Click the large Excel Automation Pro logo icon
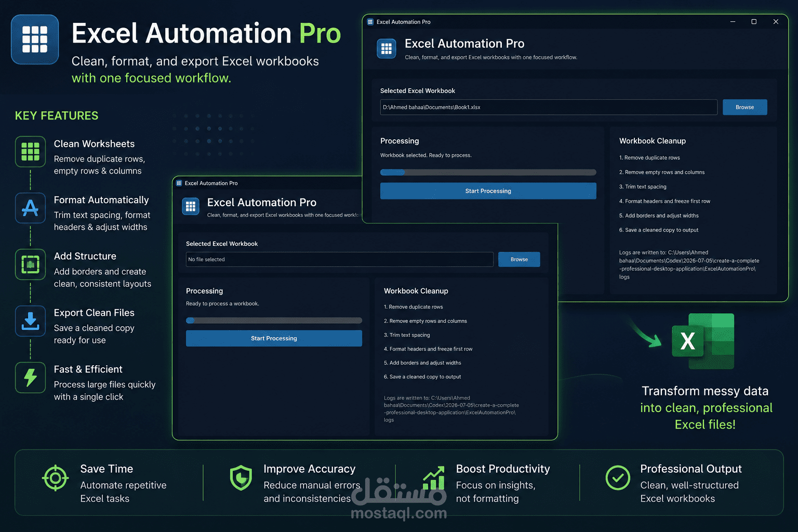798x532 pixels. tap(35, 39)
